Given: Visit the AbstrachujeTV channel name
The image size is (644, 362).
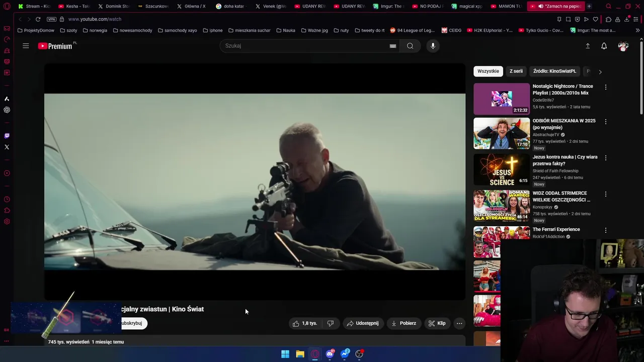Looking at the screenshot, I should tap(546, 135).
